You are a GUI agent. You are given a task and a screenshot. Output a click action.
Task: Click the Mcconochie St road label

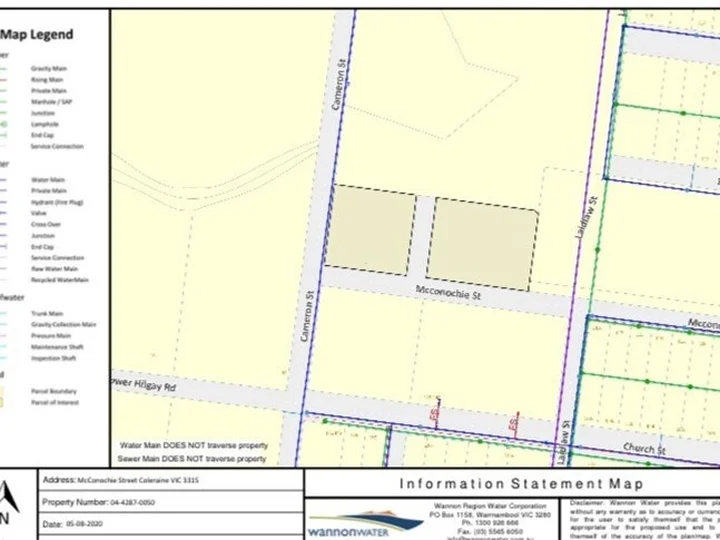point(448,293)
